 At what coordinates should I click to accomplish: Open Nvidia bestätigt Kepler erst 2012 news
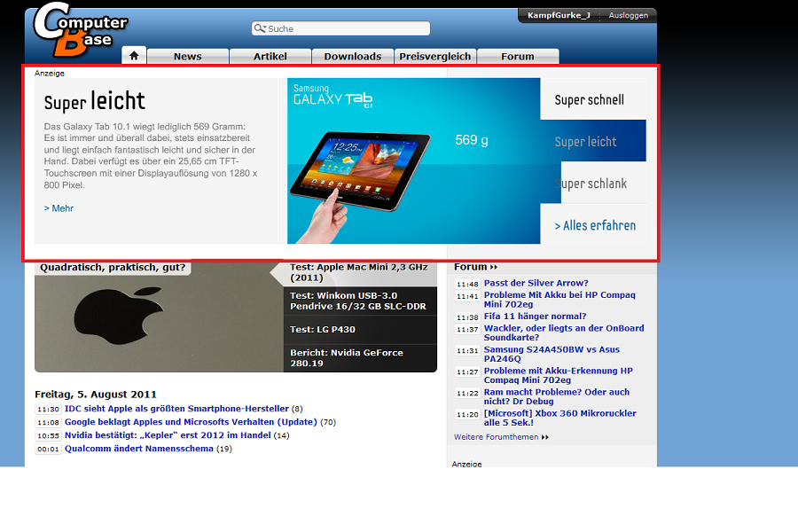168,434
